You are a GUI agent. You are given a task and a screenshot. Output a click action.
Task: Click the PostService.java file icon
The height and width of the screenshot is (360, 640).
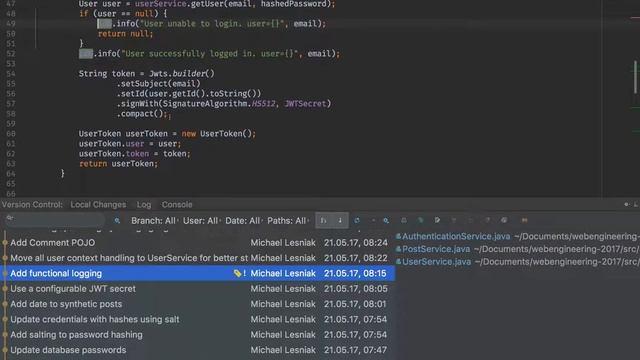coord(398,249)
